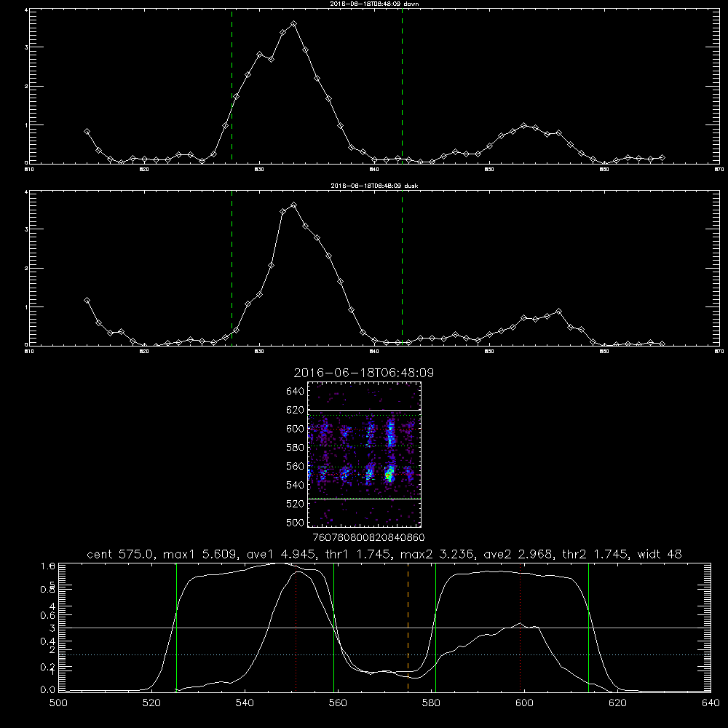Screen dimensions: 728x728
Task: Click the first diamond data point of the dawn curve
Action: pyautogui.click(x=87, y=131)
